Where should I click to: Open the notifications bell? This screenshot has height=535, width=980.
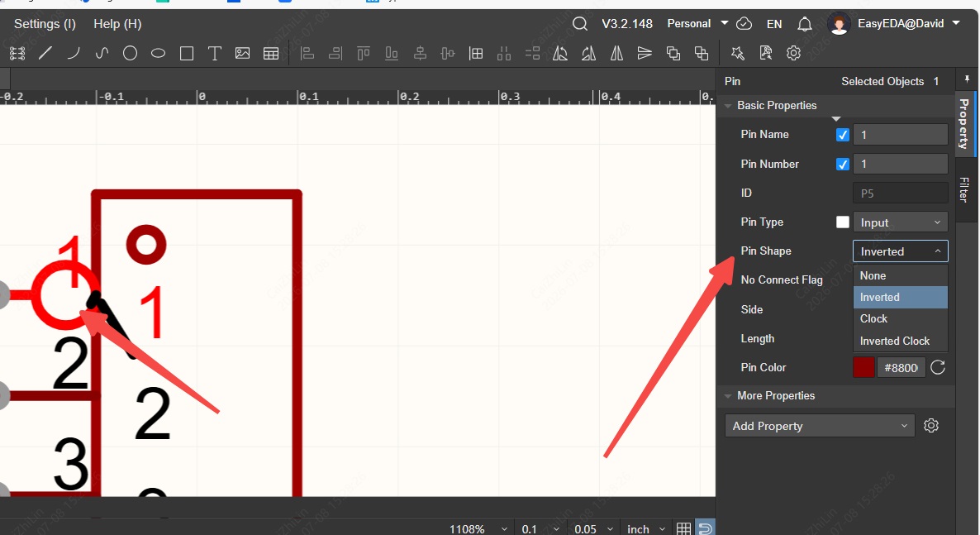(804, 24)
